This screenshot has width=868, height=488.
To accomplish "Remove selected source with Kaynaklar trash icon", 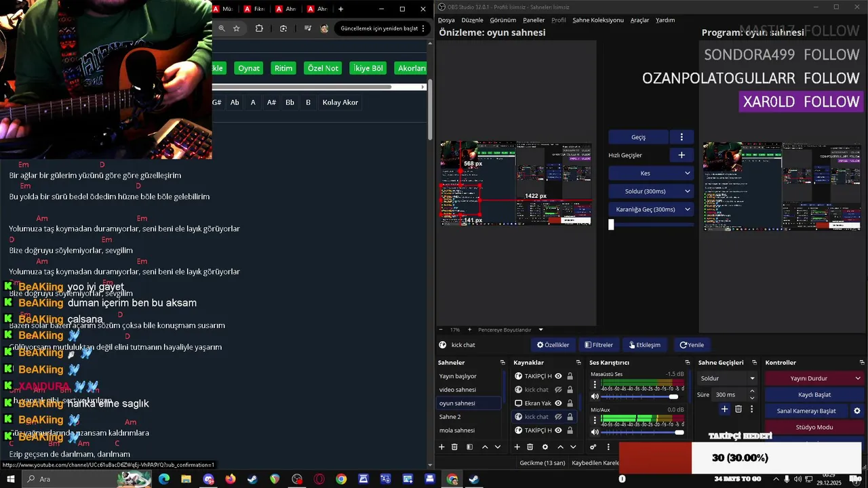I will click(x=530, y=447).
